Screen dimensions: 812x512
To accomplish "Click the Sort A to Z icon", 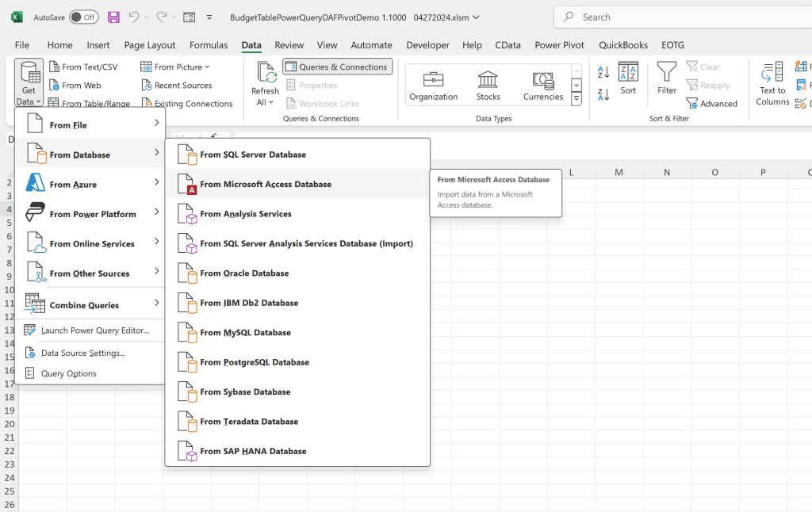I will coord(603,72).
